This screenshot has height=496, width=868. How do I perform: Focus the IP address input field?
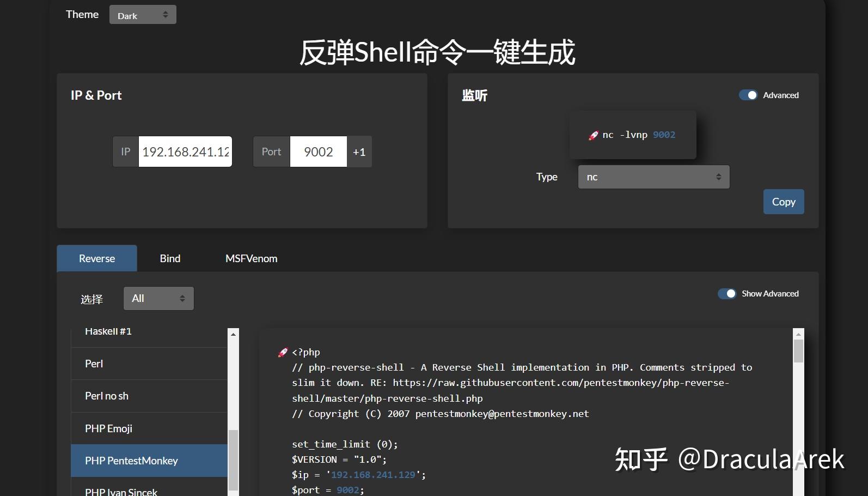pyautogui.click(x=185, y=152)
